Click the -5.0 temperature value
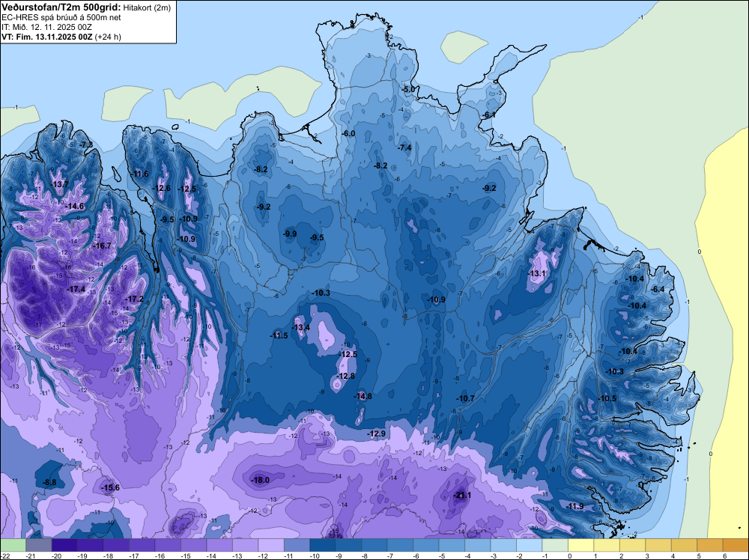The width and height of the screenshot is (749, 560). click(x=408, y=89)
